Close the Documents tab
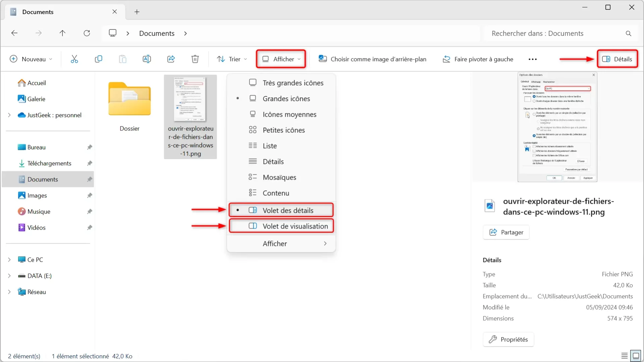 tap(115, 12)
